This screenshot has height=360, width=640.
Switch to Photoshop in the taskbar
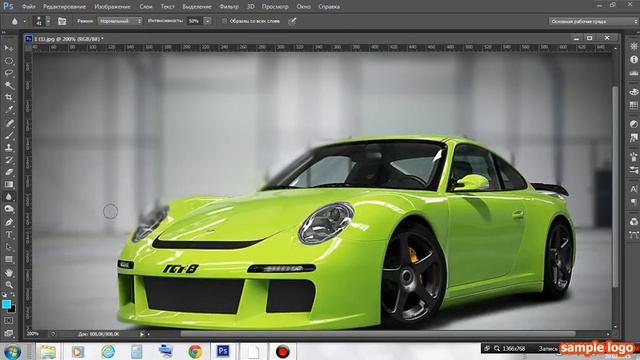(x=223, y=351)
